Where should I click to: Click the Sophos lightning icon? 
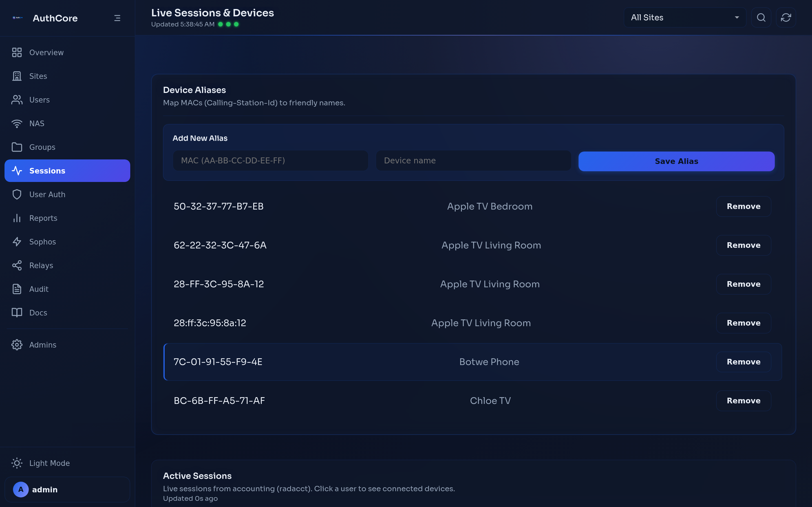click(x=17, y=241)
